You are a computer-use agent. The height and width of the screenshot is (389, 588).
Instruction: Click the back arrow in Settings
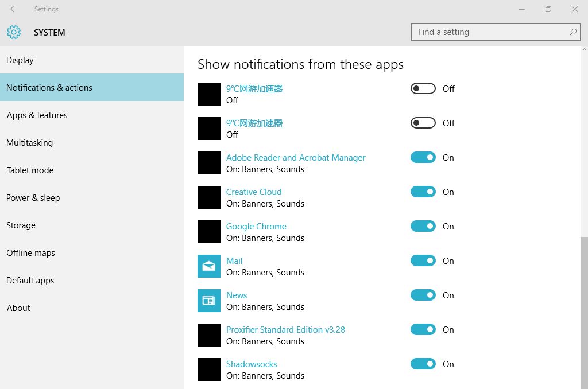14,9
